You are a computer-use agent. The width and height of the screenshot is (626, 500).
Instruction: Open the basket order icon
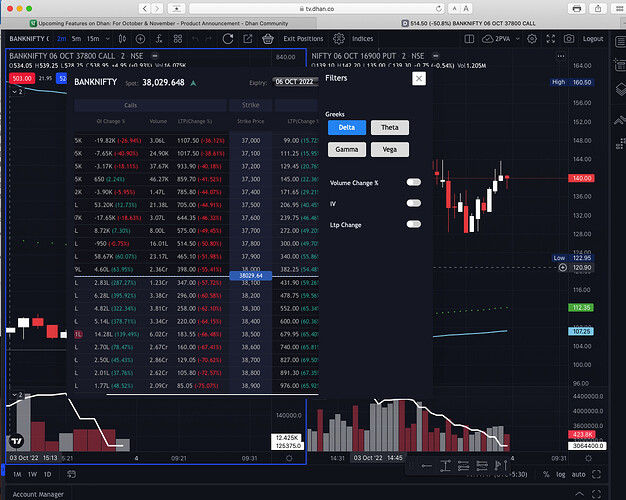tap(267, 39)
